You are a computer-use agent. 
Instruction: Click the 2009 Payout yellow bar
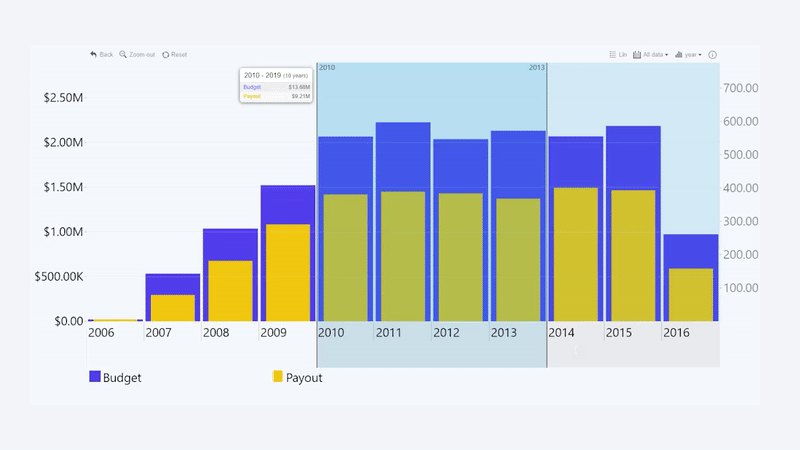[x=288, y=273]
